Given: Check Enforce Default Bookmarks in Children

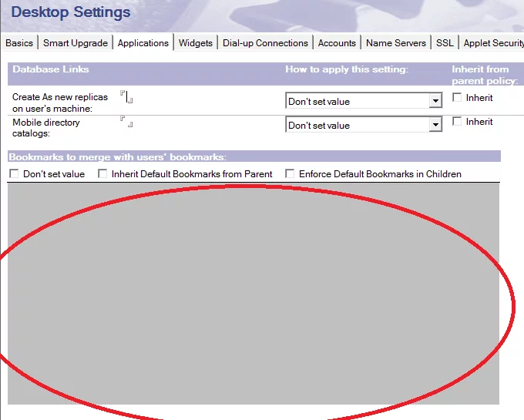Looking at the screenshot, I should (290, 174).
